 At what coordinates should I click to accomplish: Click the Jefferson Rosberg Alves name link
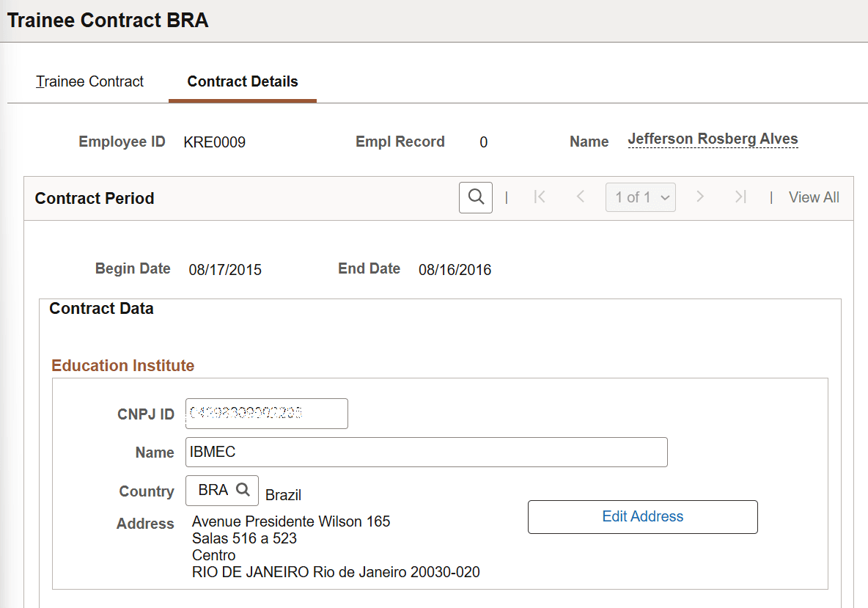(712, 139)
